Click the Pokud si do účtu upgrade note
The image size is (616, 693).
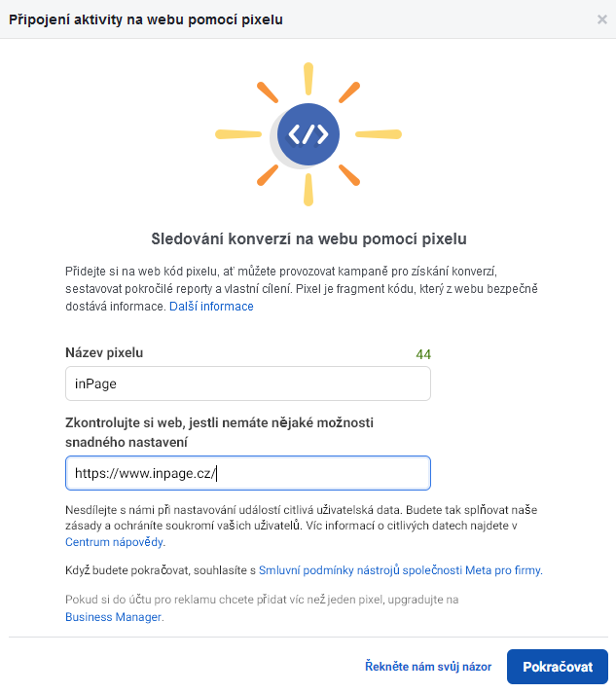[262, 608]
